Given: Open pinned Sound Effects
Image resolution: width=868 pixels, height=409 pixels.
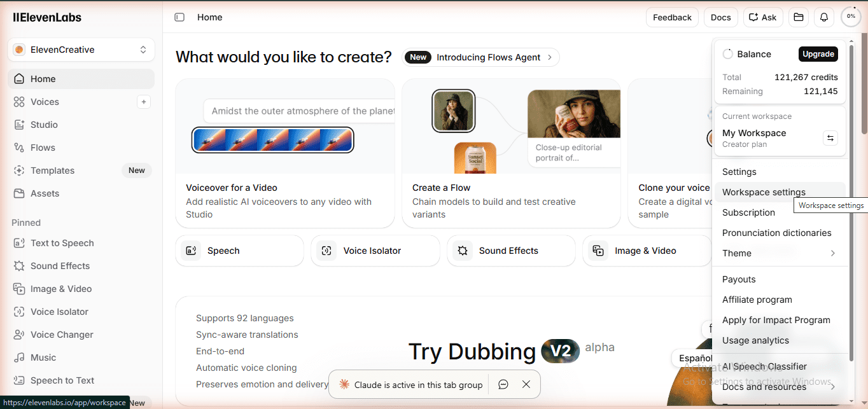Looking at the screenshot, I should click(81, 266).
